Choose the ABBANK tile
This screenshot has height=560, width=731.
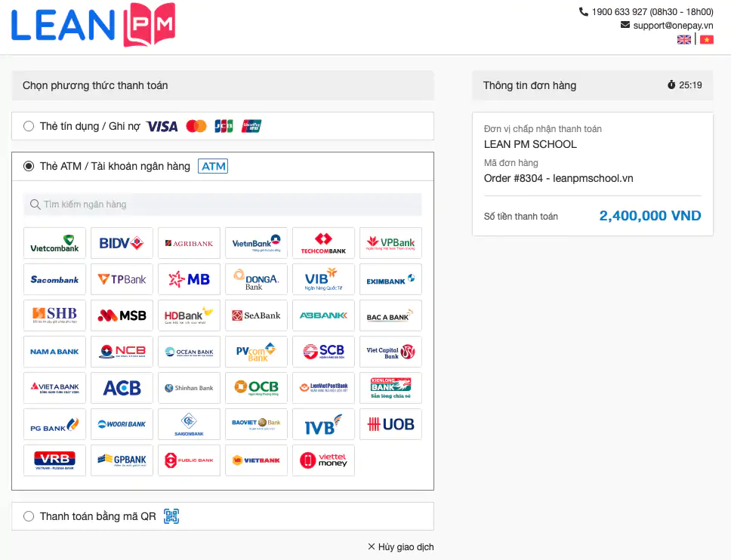pyautogui.click(x=323, y=316)
